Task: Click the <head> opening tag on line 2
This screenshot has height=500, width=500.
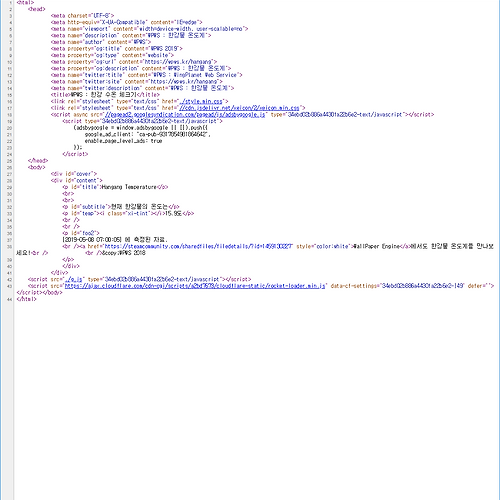Action: click(x=37, y=9)
